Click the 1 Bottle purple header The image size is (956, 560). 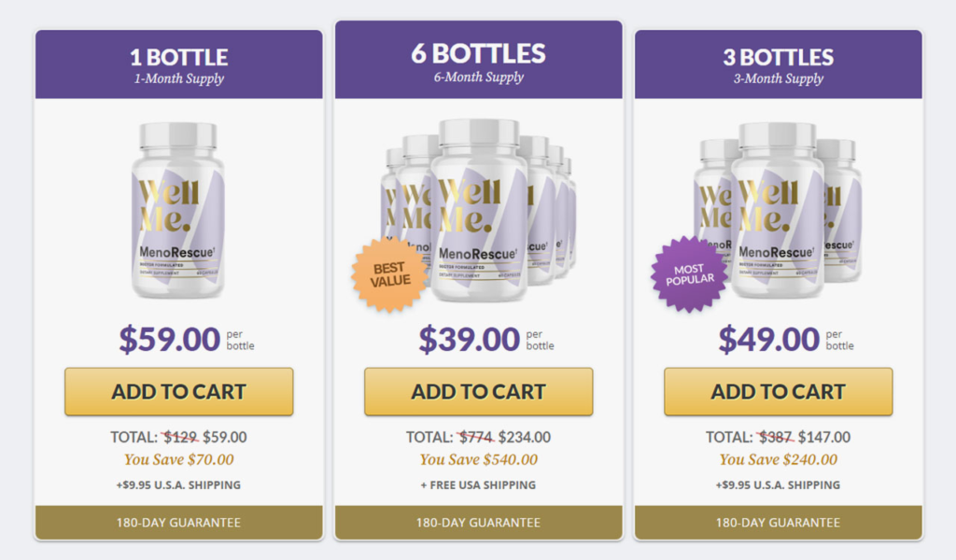click(178, 64)
